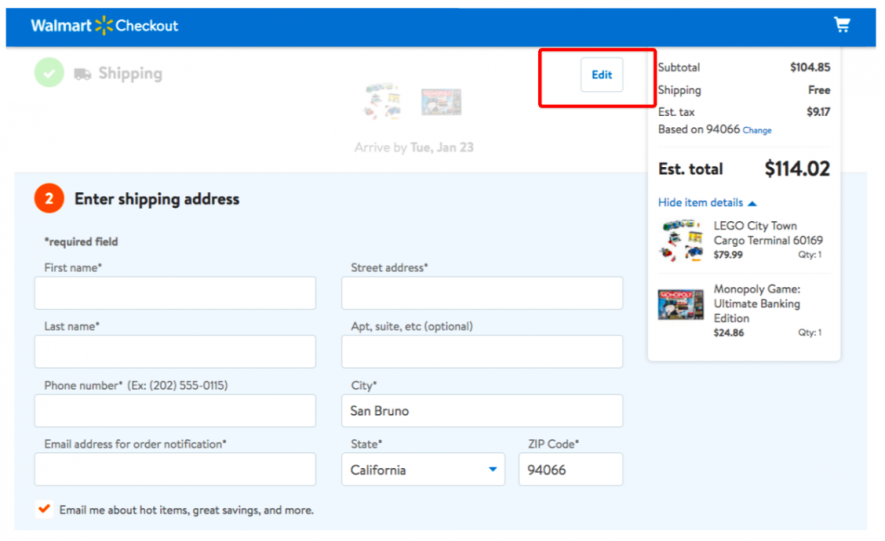This screenshot has width=885, height=541.
Task: Click the Est. total amount $114.02
Action: tap(797, 169)
